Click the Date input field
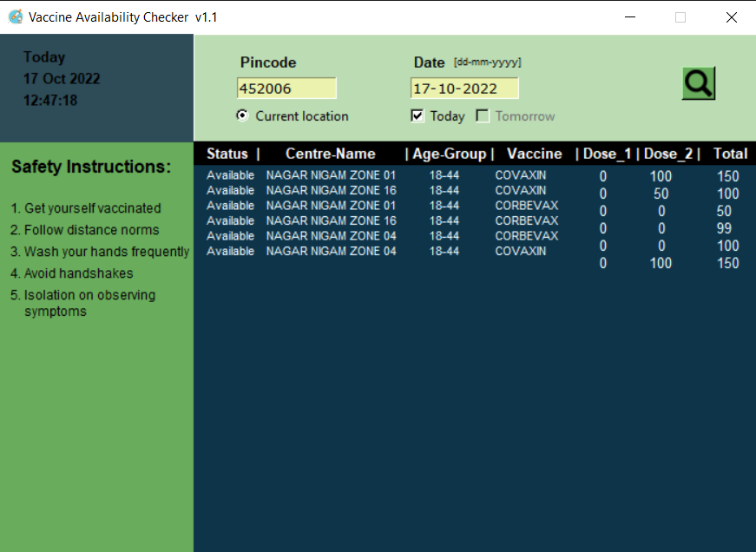Viewport: 756px width, 552px height. click(x=464, y=88)
